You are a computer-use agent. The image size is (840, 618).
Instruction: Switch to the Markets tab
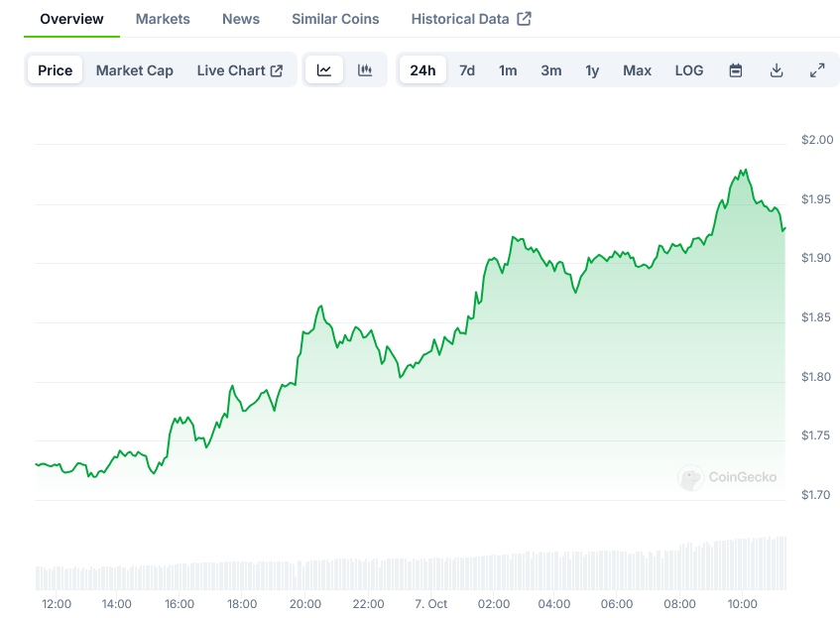[163, 19]
